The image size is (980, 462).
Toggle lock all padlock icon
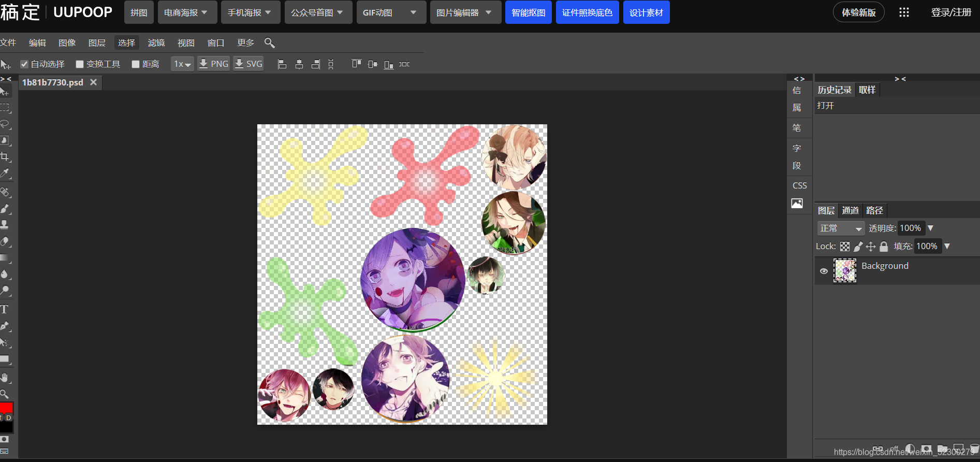(x=884, y=247)
